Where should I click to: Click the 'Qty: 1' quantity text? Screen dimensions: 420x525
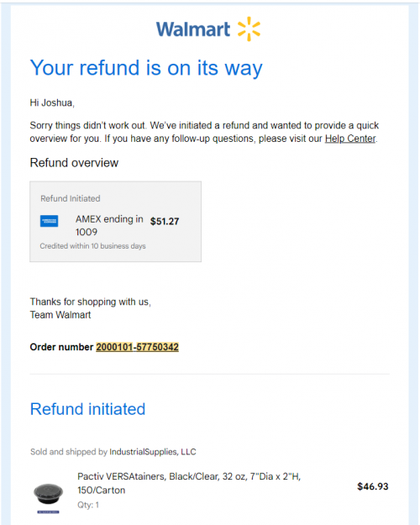coord(88,505)
